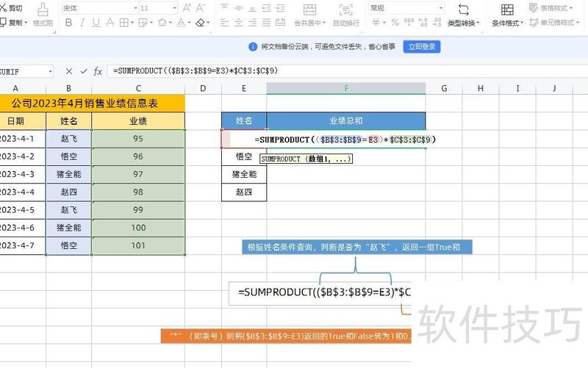This screenshot has width=588, height=368.
Task: Apply the Percent % style
Action: (395, 23)
